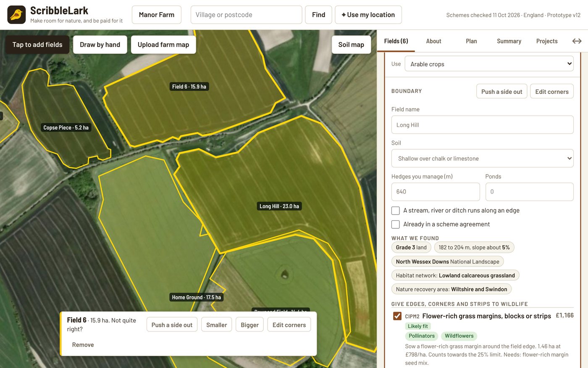The width and height of the screenshot is (588, 368).
Task: Click the Smaller button for Field 6
Action: tap(217, 325)
